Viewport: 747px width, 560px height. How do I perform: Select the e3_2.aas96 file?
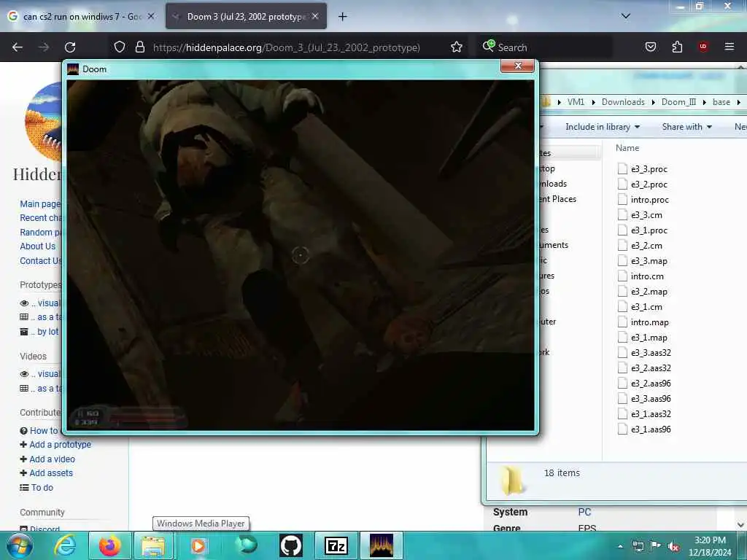651,384
